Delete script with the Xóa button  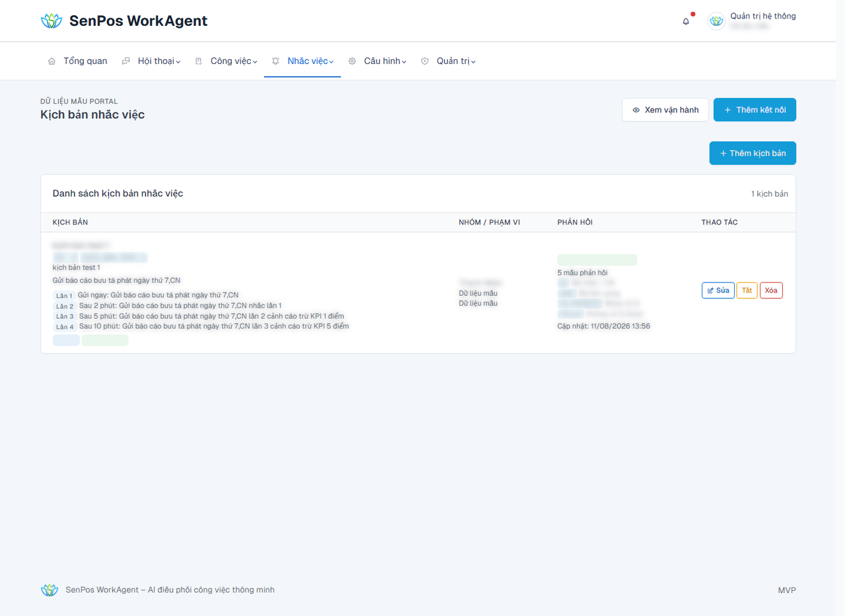click(x=771, y=291)
